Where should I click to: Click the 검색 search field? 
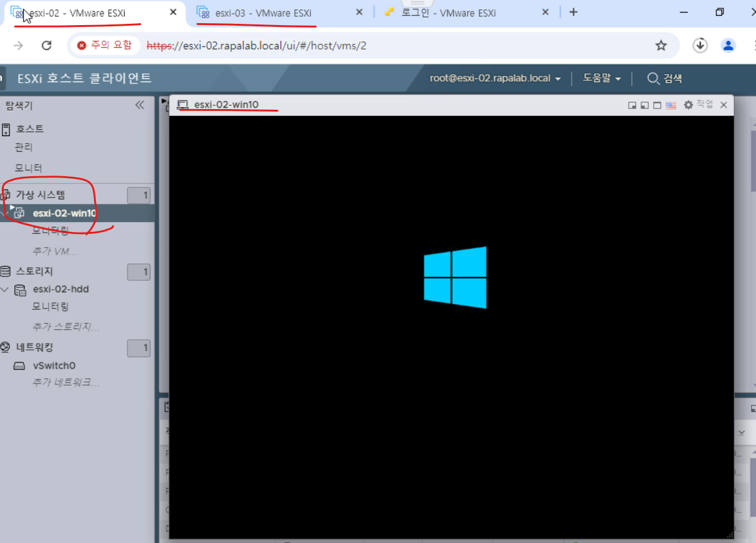[x=673, y=78]
